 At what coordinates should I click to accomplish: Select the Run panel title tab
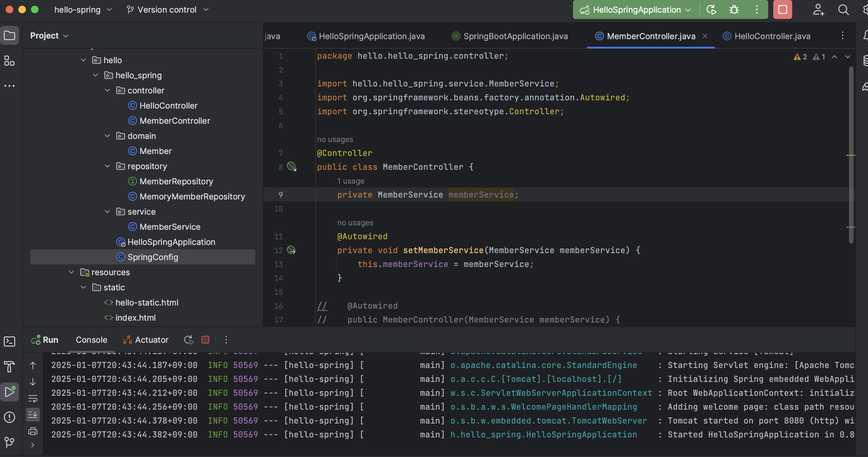45,340
